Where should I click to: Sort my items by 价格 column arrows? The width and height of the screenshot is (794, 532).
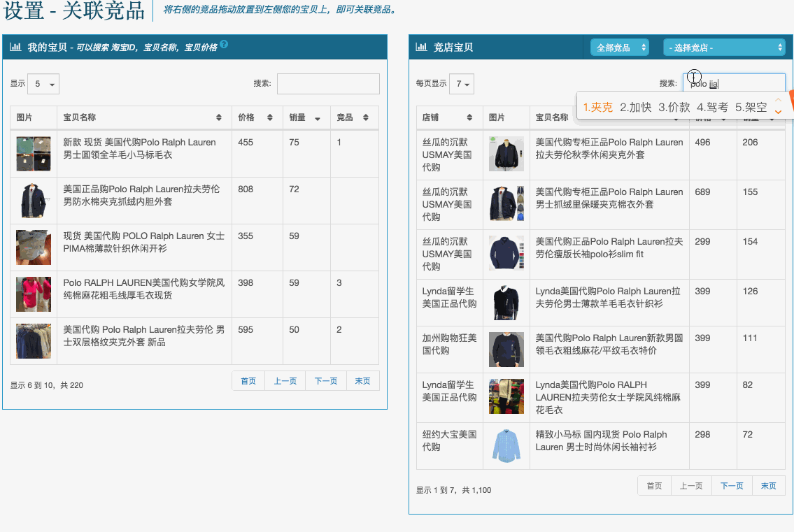click(270, 117)
